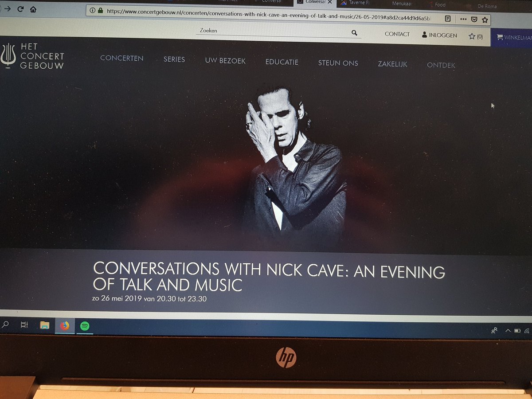Expand hidden tray icons with the chevron

(508, 330)
